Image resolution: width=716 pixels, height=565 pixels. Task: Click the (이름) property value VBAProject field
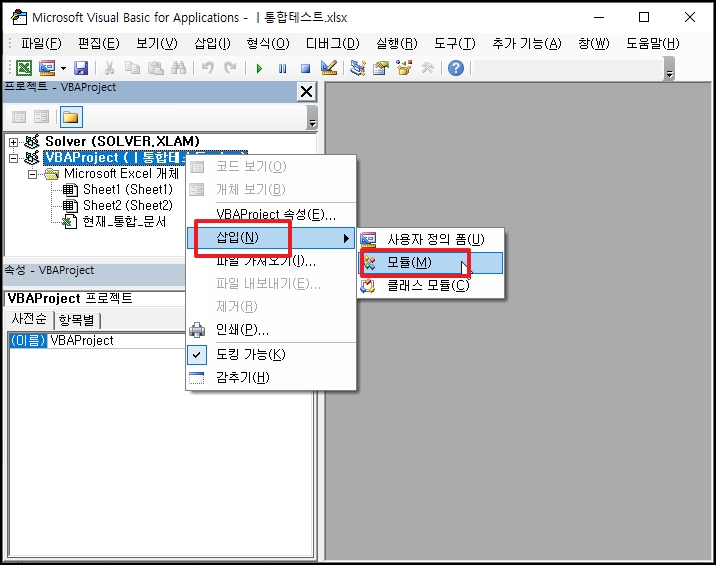click(x=116, y=341)
